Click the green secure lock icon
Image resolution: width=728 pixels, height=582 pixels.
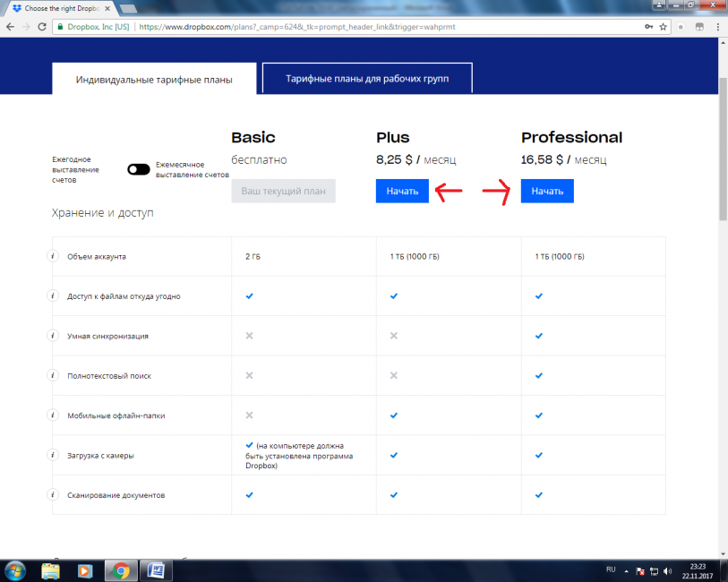pos(60,27)
